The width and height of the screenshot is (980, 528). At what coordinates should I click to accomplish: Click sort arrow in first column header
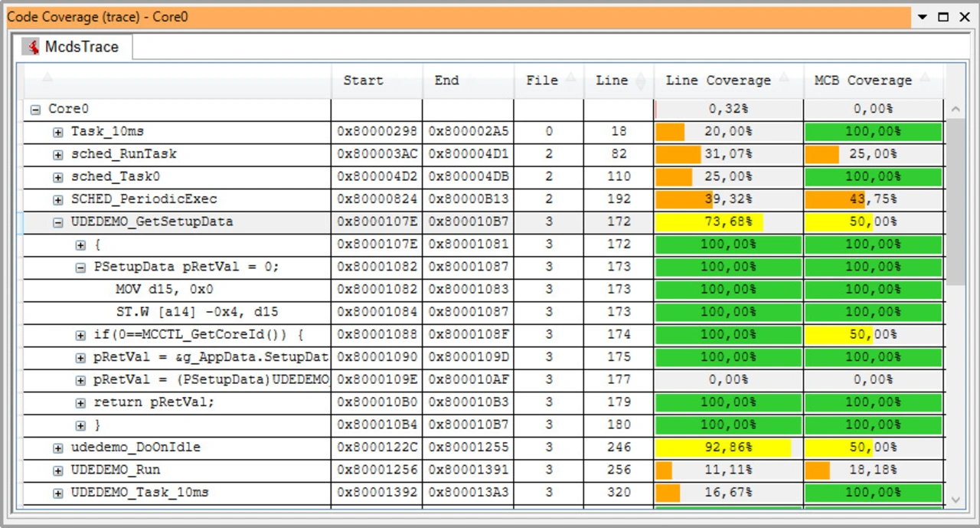pyautogui.click(x=47, y=77)
